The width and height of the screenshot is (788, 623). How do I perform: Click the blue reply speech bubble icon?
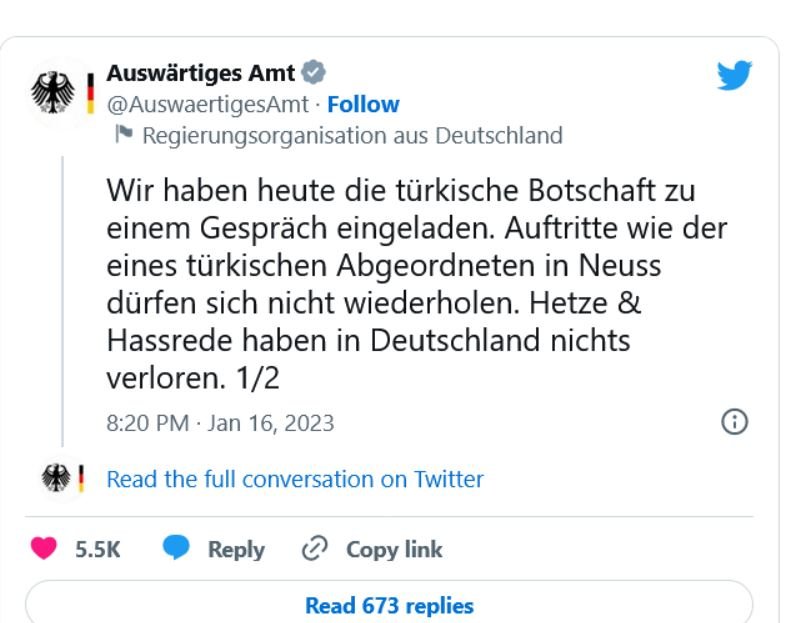tap(176, 549)
